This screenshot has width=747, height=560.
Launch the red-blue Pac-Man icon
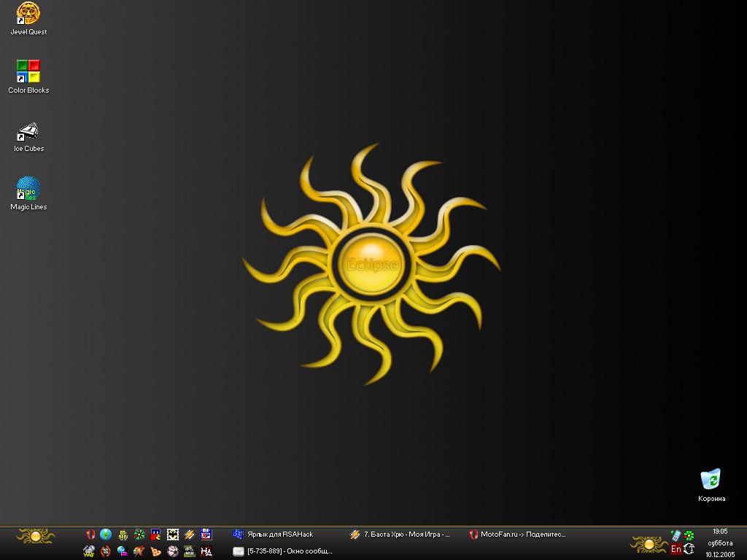[156, 534]
